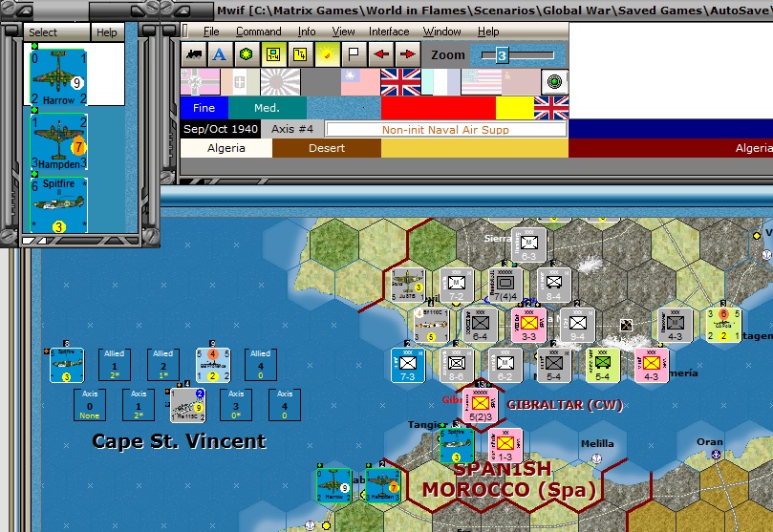Click the blue letter A toolbar icon
773x532 pixels.
pyautogui.click(x=220, y=54)
